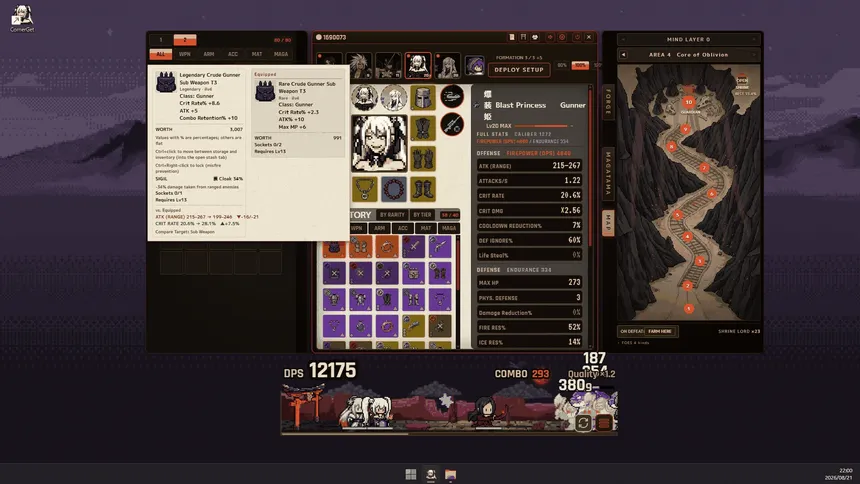The image size is (860, 484).
Task: Filter inventory by MAGA tab
Action: pos(449,228)
